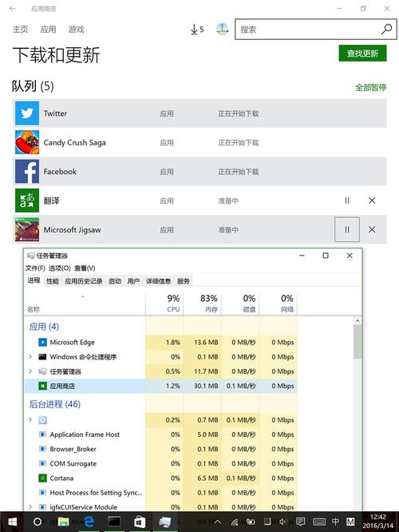Click the search magnifier icon

(386, 30)
